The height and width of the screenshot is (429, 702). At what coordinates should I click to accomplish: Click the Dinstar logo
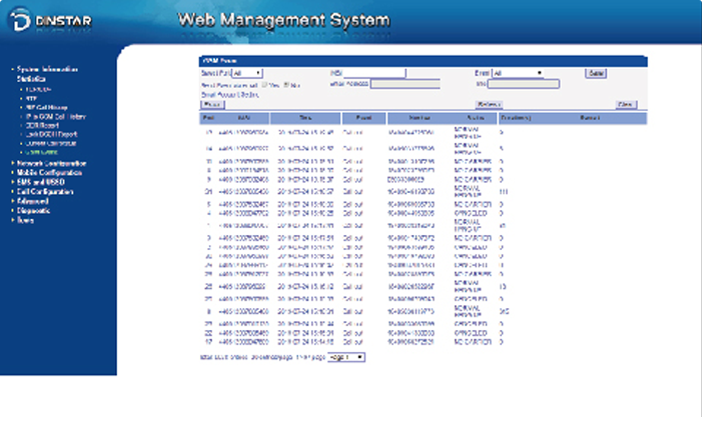(x=51, y=20)
